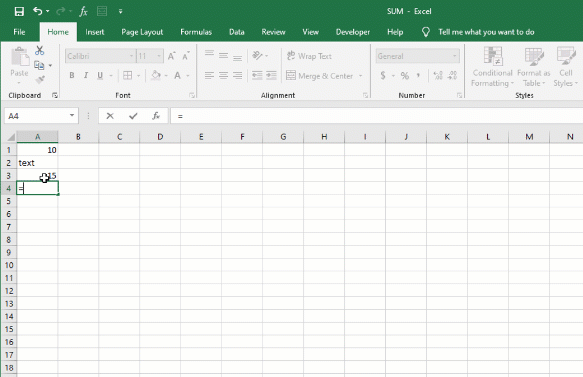Click the Format Painter brush icon
The height and width of the screenshot is (377, 583).
coord(40,80)
